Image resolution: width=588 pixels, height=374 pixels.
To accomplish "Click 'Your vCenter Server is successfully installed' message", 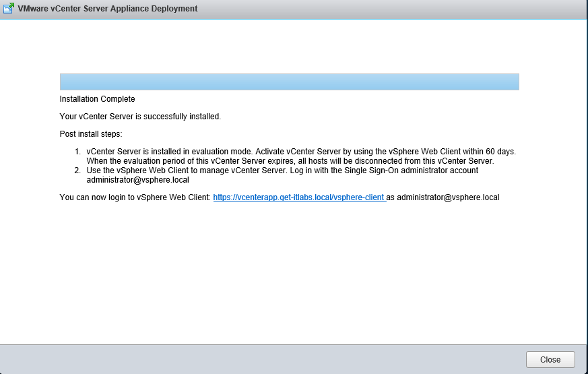I will click(140, 117).
